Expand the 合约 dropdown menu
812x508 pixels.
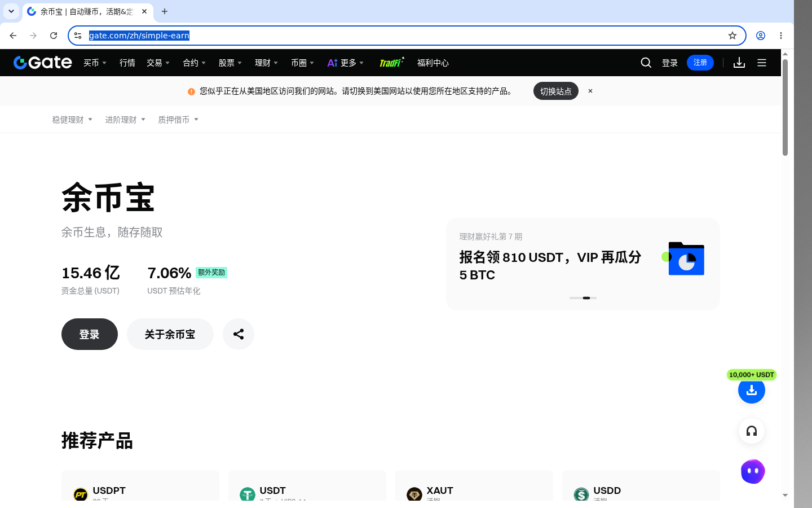pyautogui.click(x=194, y=63)
